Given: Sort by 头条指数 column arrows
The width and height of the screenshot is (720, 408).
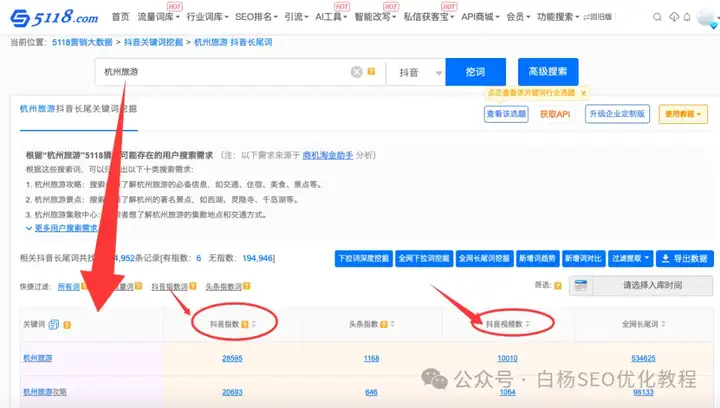Looking at the screenshot, I should click(x=393, y=324).
